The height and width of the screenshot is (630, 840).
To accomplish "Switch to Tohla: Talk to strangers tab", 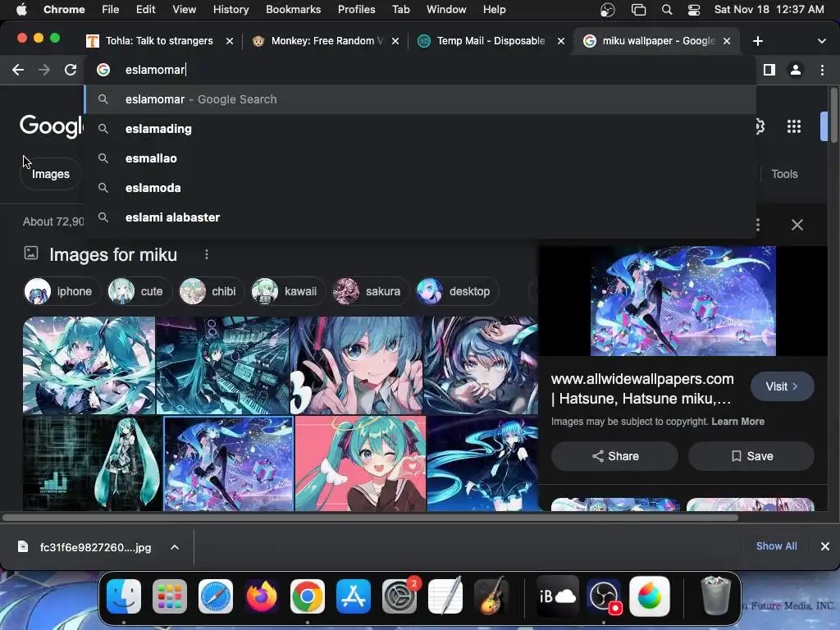I will coord(159,41).
